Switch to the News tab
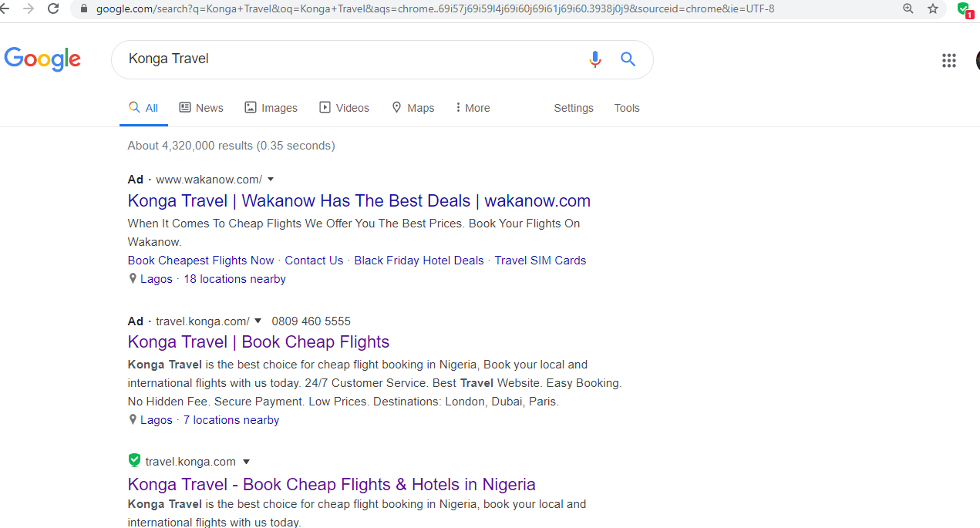The image size is (980, 528). point(201,108)
